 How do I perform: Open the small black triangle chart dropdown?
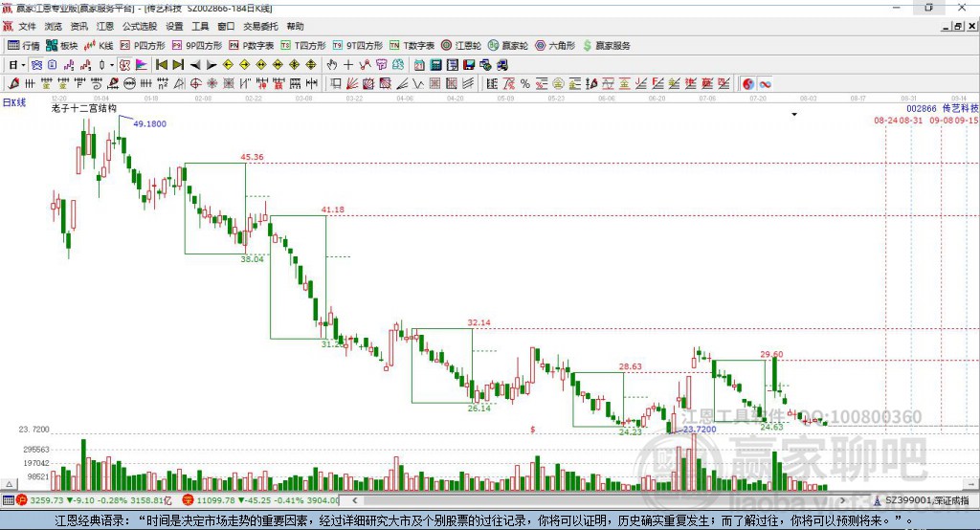pos(794,115)
